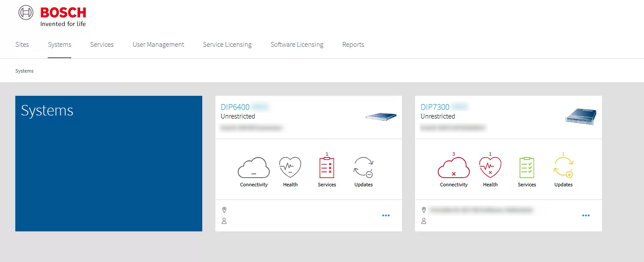Click the DIP6400 Updates icon
The image size is (644, 262).
[x=363, y=168]
